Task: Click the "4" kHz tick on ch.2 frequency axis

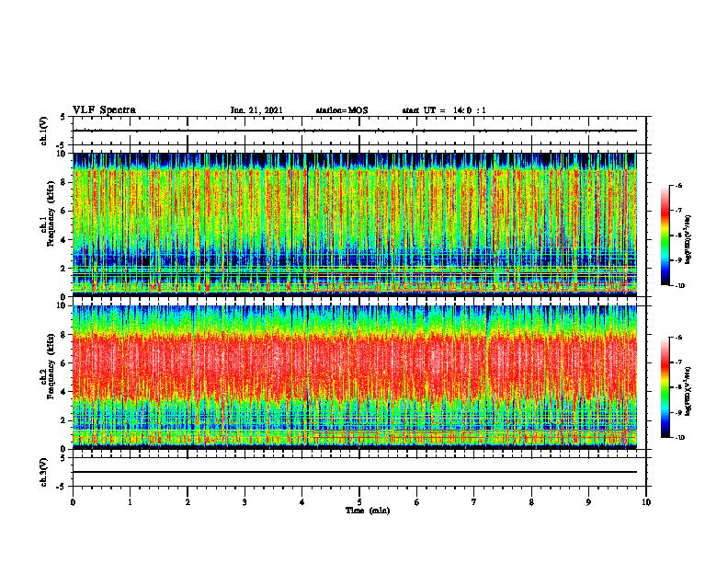Action: coord(64,392)
